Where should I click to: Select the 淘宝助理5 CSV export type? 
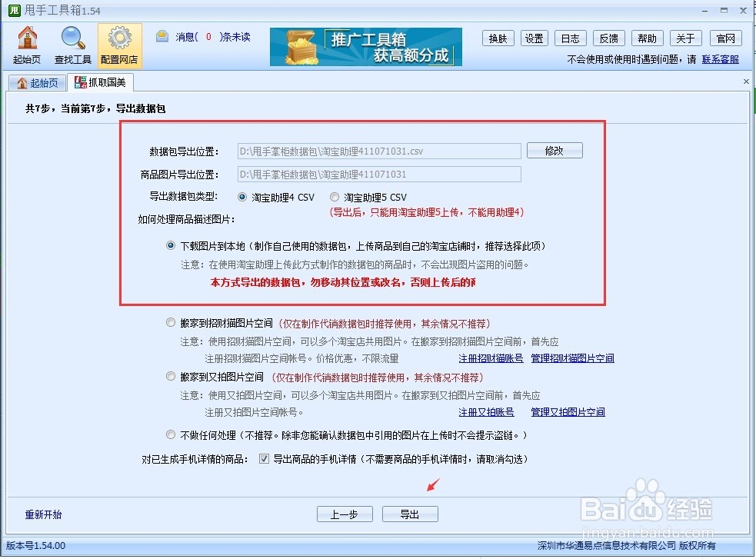coord(335,196)
